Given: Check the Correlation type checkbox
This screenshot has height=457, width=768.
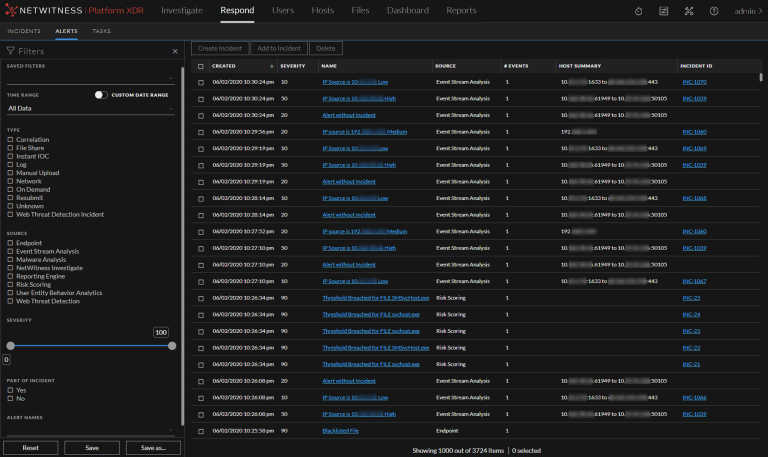Looking at the screenshot, I should pyautogui.click(x=10, y=140).
